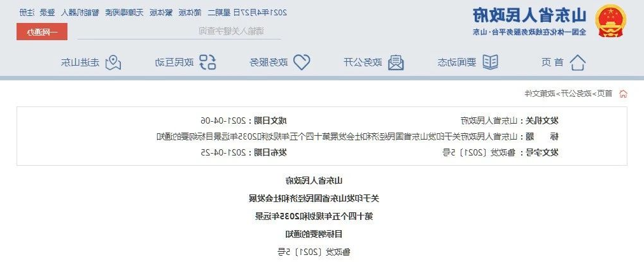Click the national emblem logo
The height and width of the screenshot is (262, 644).
point(611,20)
